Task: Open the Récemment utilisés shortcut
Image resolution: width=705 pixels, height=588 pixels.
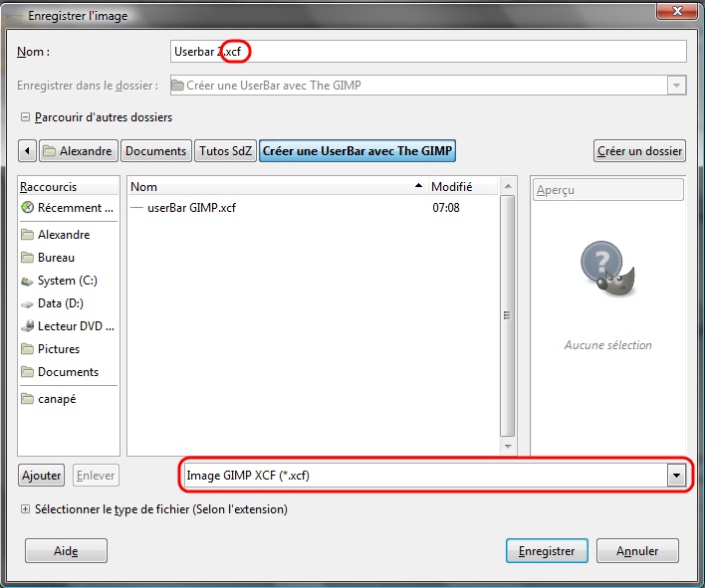Action: point(69,208)
